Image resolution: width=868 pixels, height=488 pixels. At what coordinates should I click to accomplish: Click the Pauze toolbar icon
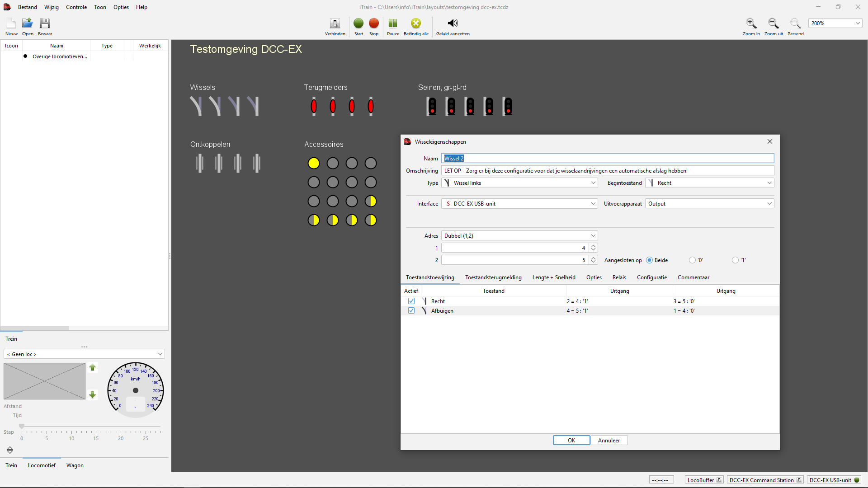point(393,23)
